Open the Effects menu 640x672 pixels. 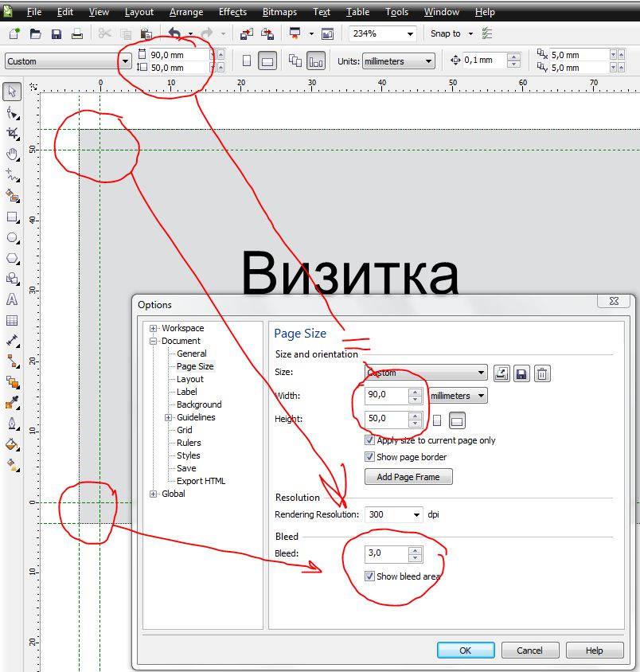tap(232, 12)
